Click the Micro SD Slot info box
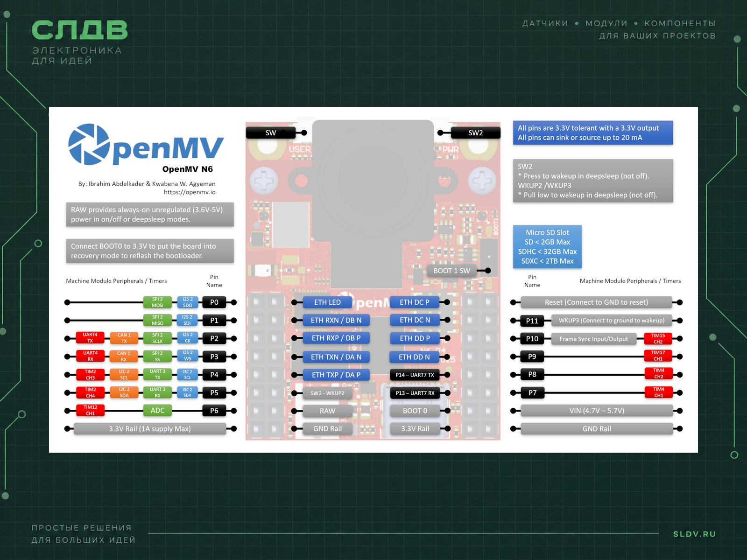 pyautogui.click(x=547, y=247)
